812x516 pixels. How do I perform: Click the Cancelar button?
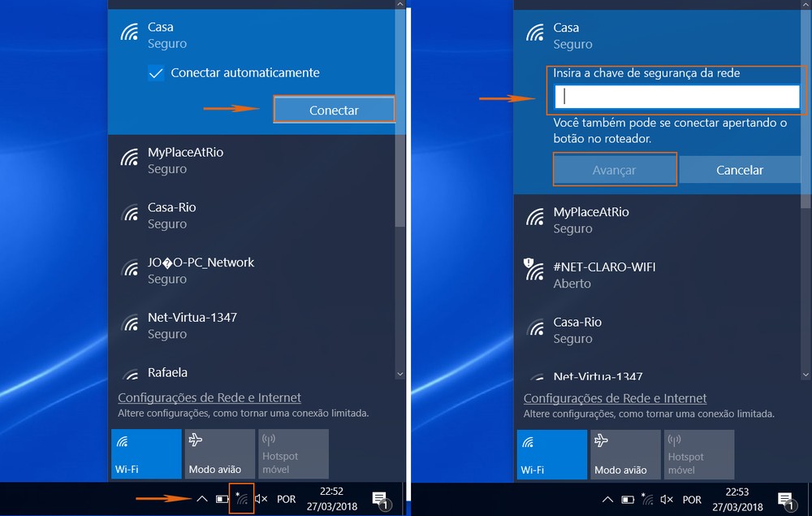[740, 169]
